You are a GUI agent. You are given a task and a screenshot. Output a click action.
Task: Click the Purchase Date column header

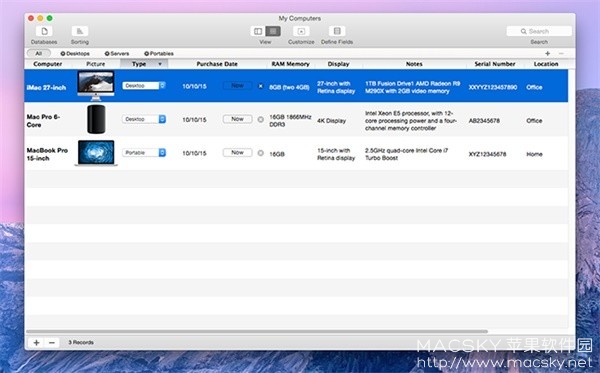point(217,64)
